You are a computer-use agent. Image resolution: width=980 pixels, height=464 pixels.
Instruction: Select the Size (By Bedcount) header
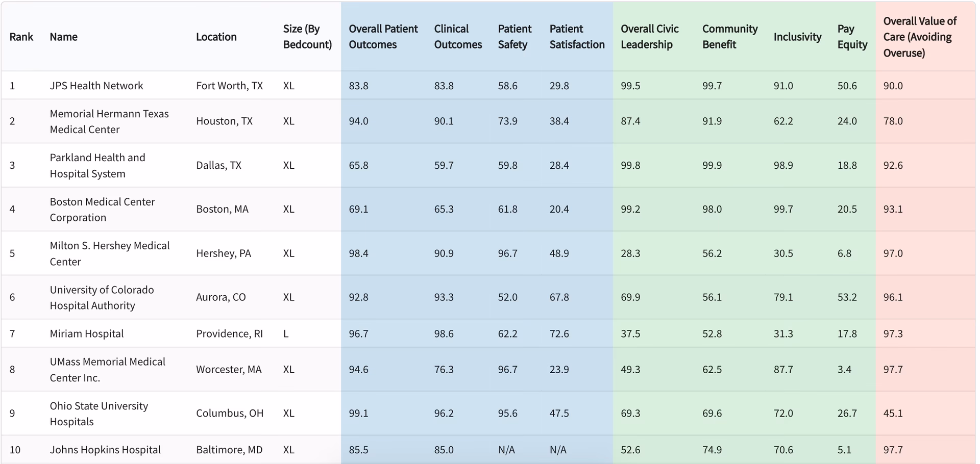click(307, 37)
